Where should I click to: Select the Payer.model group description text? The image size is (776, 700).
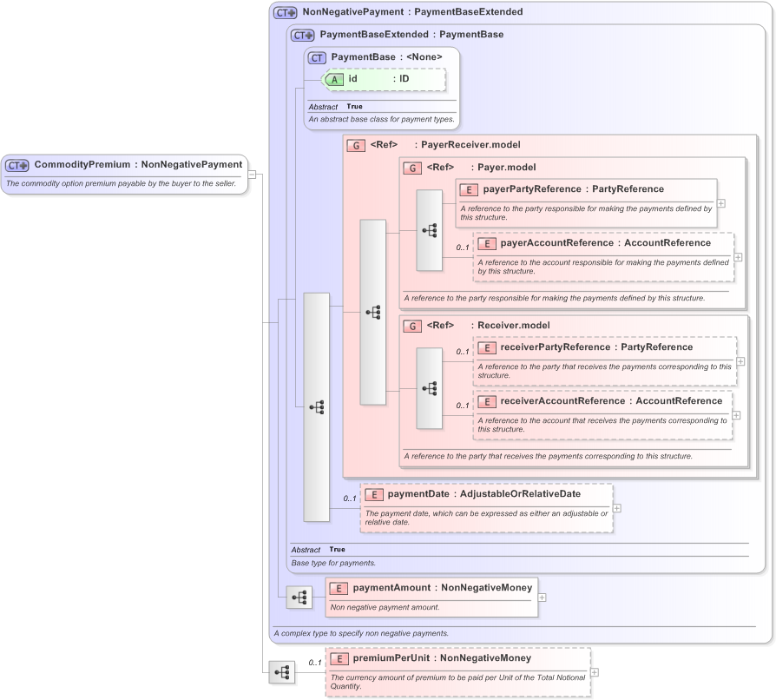coord(555,299)
